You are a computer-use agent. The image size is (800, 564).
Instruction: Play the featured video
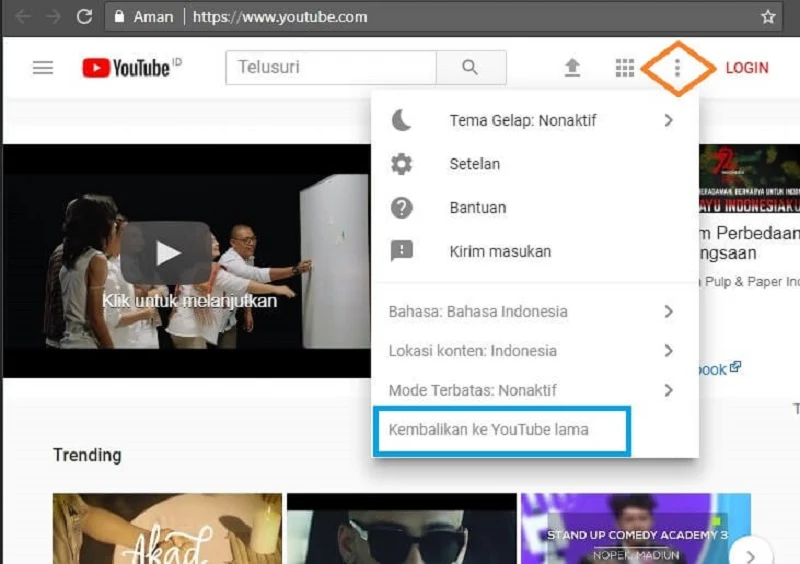(x=165, y=253)
